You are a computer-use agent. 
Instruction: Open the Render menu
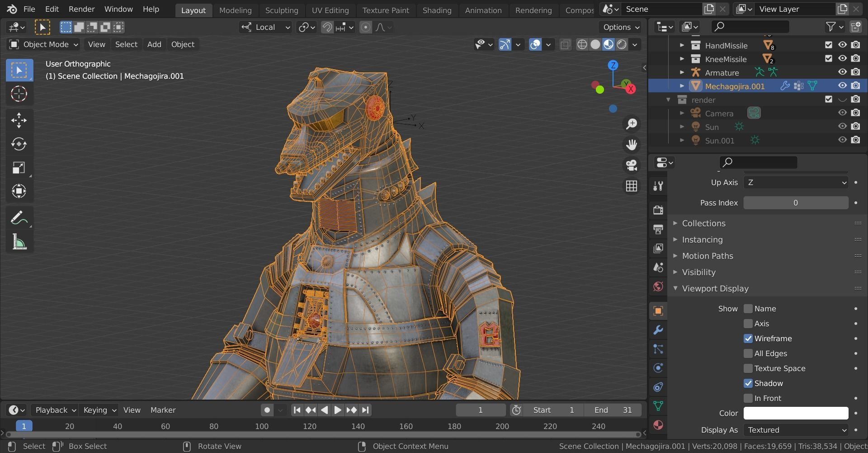tap(81, 9)
